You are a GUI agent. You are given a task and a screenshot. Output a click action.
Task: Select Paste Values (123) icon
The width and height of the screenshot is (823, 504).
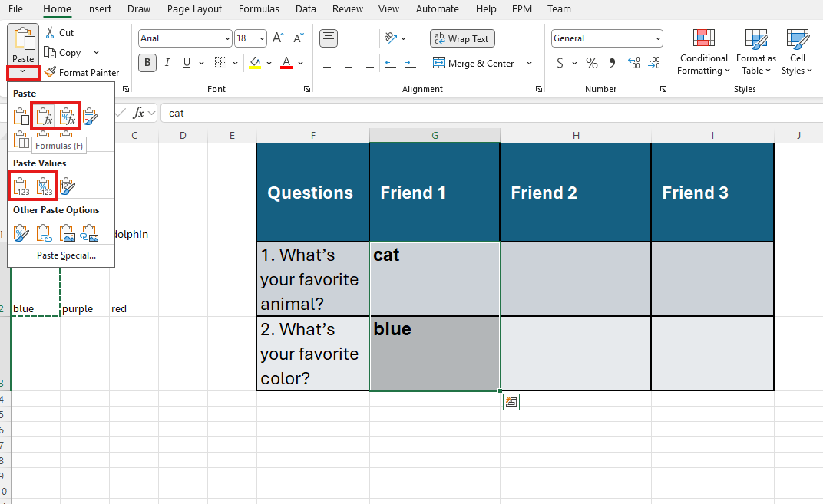[x=21, y=186]
